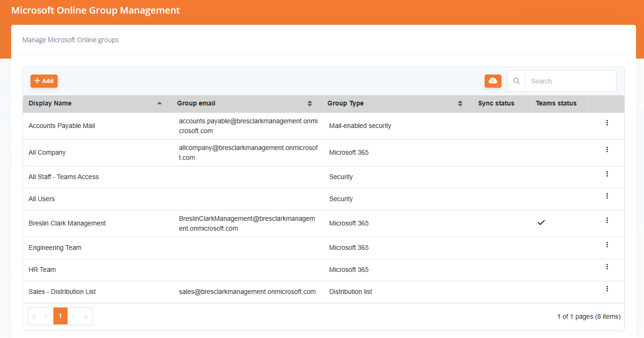The width and height of the screenshot is (644, 338).
Task: Go to the next page of groups
Action: 73,316
